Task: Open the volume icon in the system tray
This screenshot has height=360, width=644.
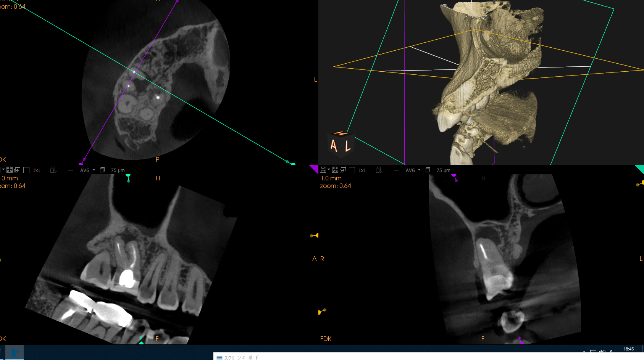Action: click(602, 352)
